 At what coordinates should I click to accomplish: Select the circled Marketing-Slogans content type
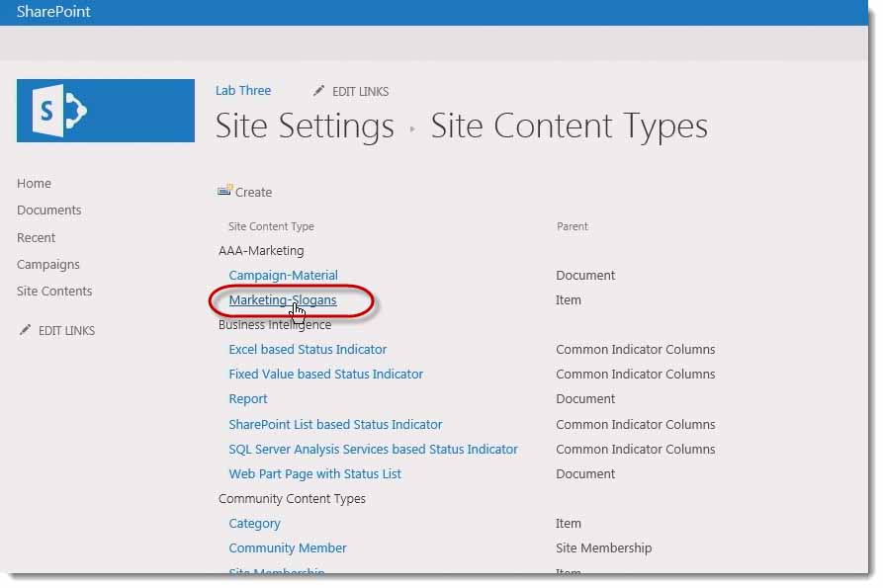click(281, 299)
